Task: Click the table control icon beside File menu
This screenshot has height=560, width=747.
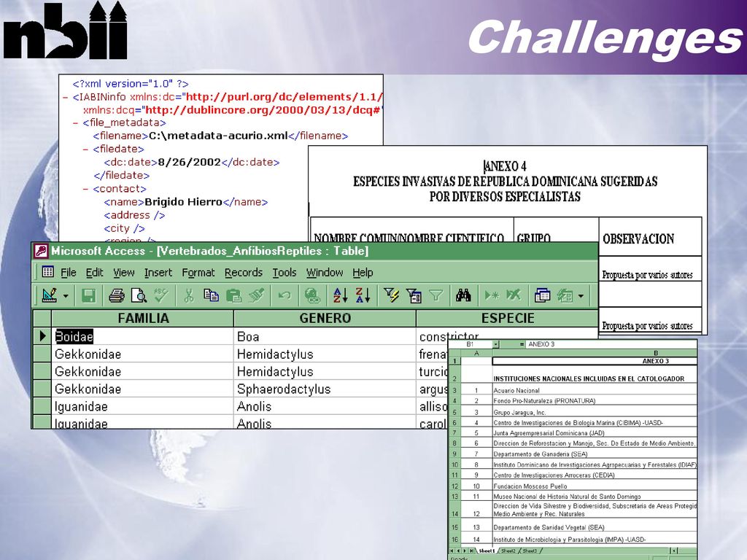Action: click(47, 272)
